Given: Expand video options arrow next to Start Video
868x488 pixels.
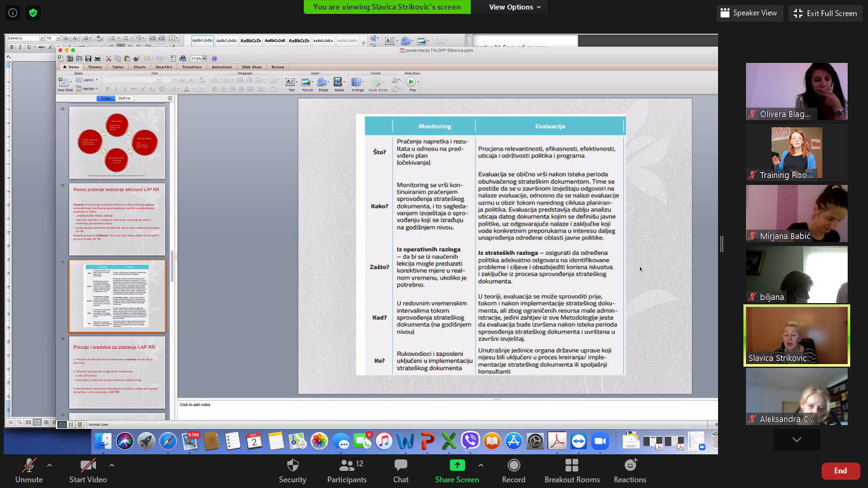Looking at the screenshot, I should [112, 465].
